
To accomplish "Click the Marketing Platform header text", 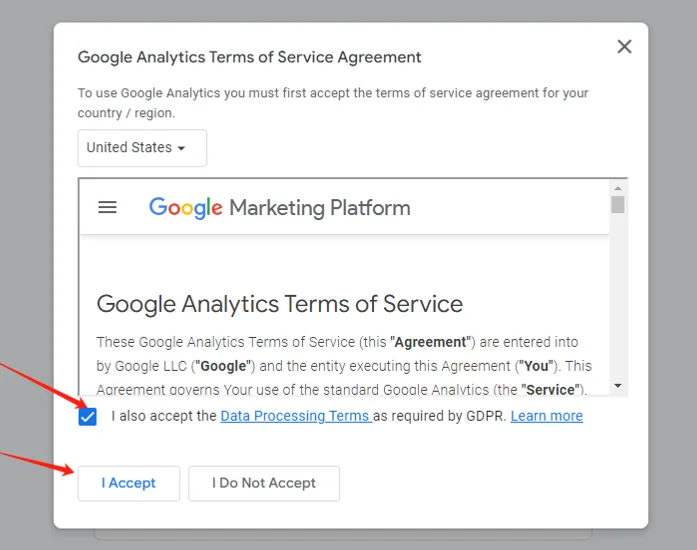I will tap(320, 208).
